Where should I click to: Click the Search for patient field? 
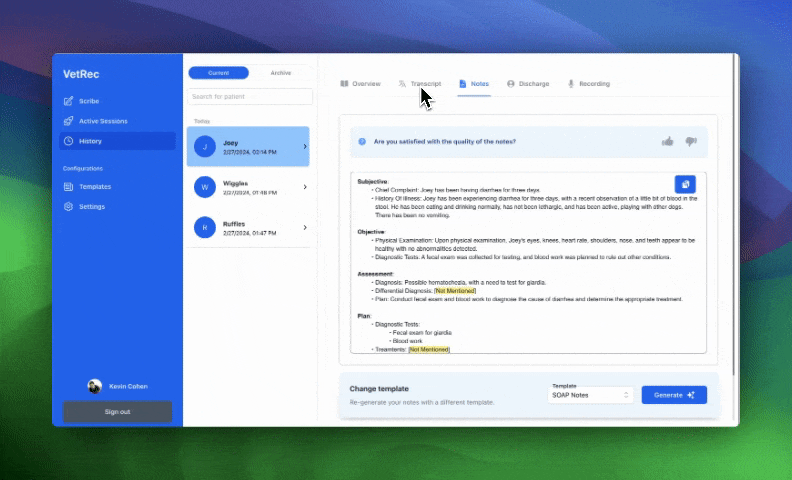tap(250, 97)
